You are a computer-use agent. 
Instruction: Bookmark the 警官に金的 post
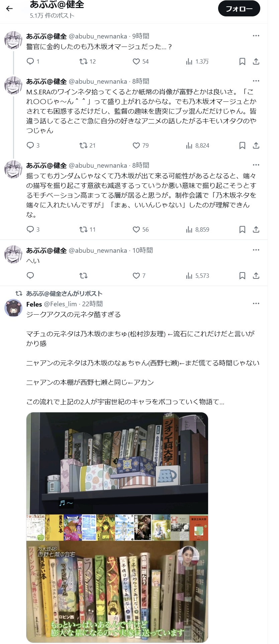coord(242,61)
